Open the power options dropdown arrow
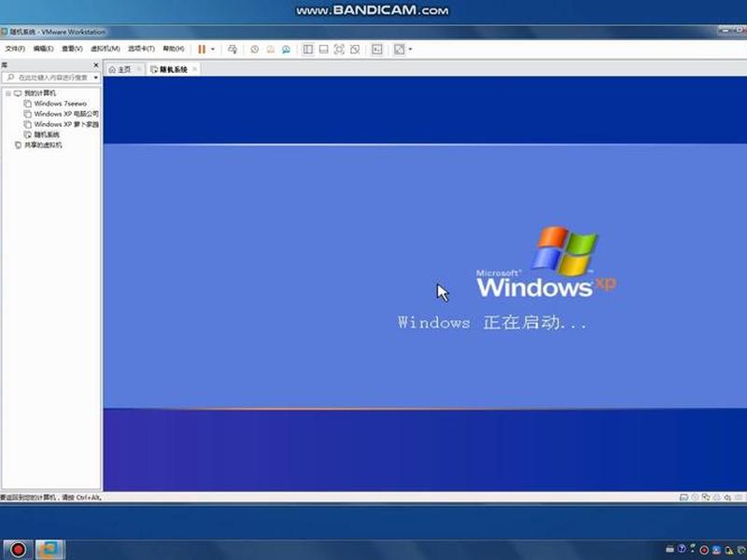Viewport: 747px width, 560px height. pyautogui.click(x=213, y=49)
